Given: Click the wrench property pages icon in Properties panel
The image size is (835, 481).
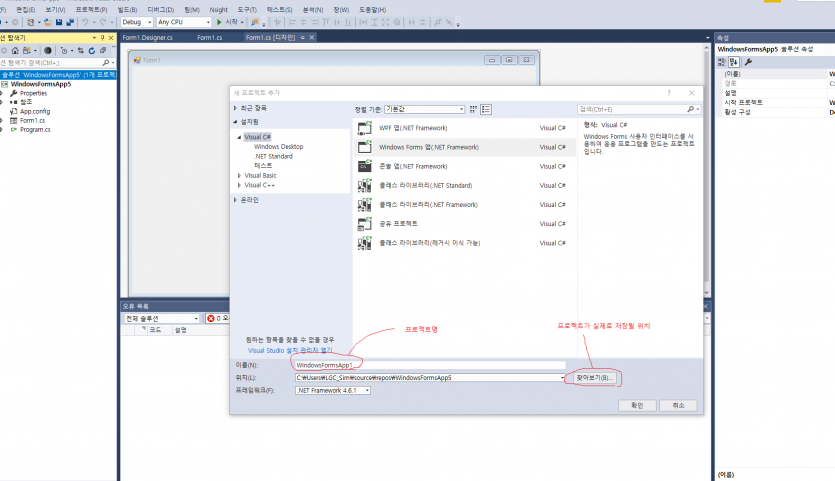Looking at the screenshot, I should pyautogui.click(x=748, y=62).
